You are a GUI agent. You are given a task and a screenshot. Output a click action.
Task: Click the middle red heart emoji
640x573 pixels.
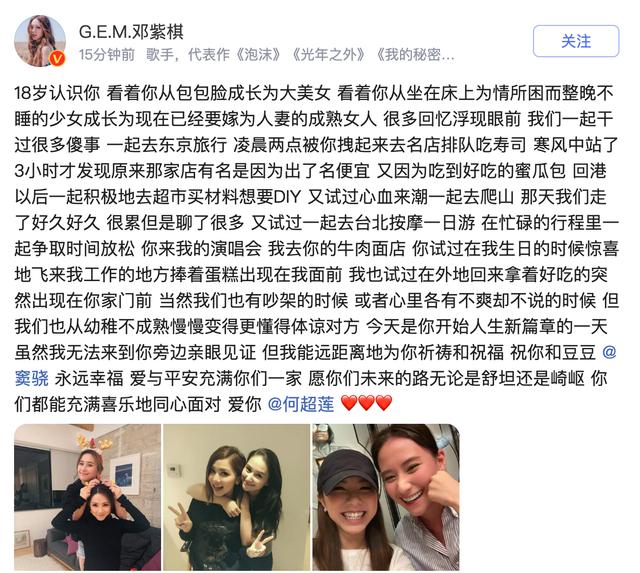366,403
